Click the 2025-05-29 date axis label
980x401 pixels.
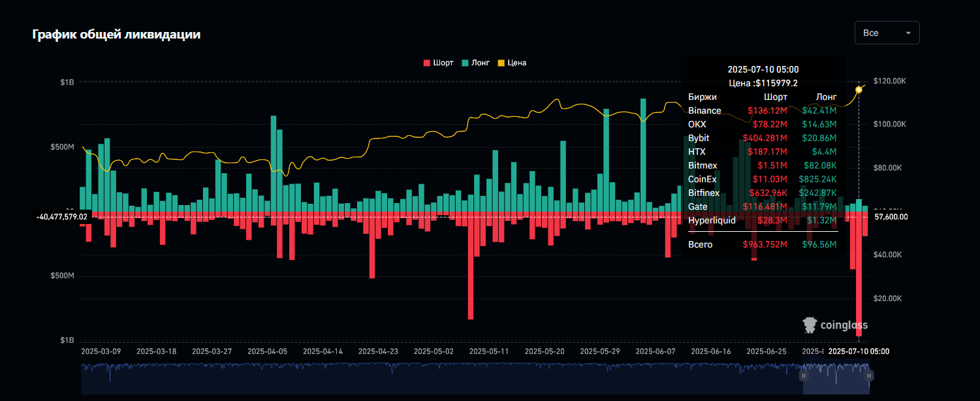600,351
